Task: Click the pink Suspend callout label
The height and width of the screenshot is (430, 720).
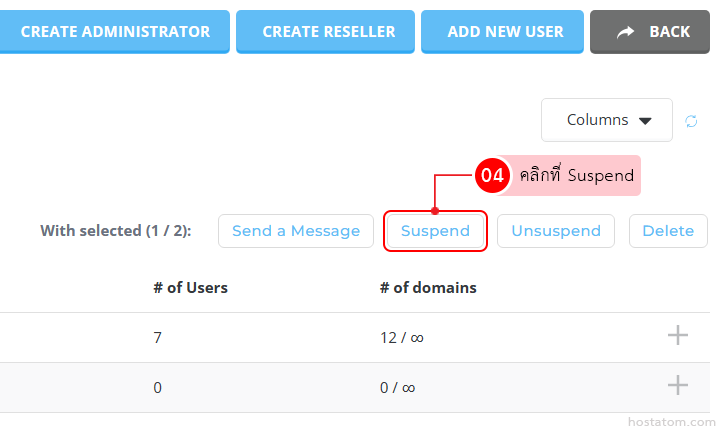Action: pos(576,175)
